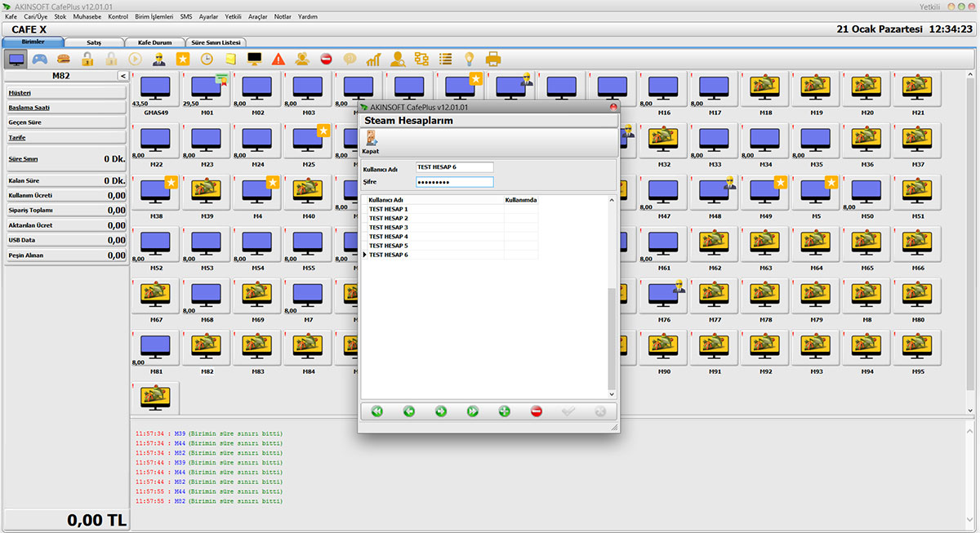The width and height of the screenshot is (980, 533).
Task: Click the Kapat button in the dialog
Action: [371, 142]
